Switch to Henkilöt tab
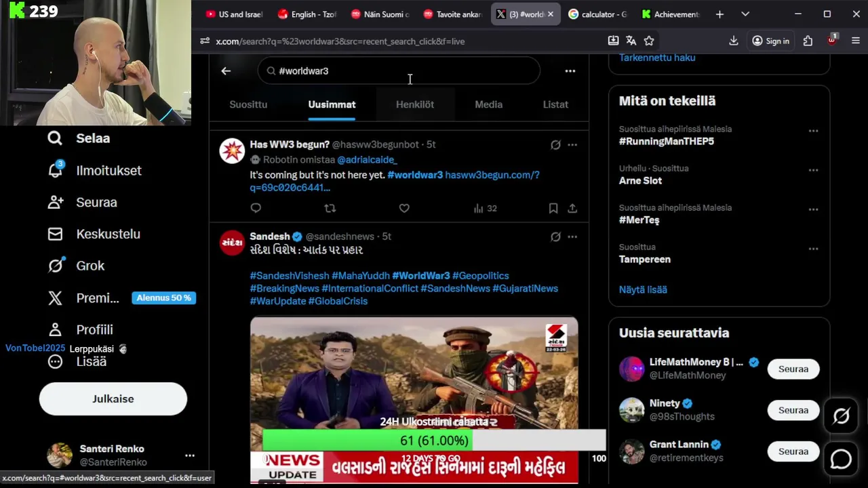This screenshot has height=488, width=868. [415, 104]
